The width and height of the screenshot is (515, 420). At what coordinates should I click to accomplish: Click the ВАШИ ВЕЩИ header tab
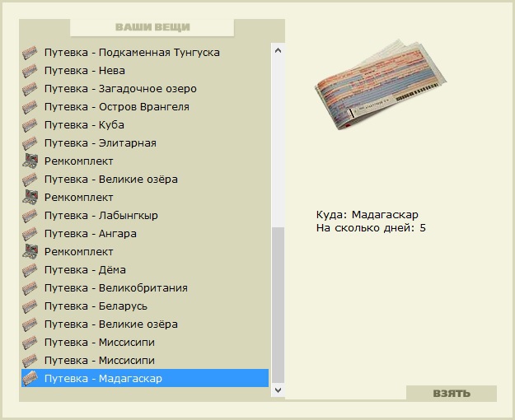click(x=152, y=27)
